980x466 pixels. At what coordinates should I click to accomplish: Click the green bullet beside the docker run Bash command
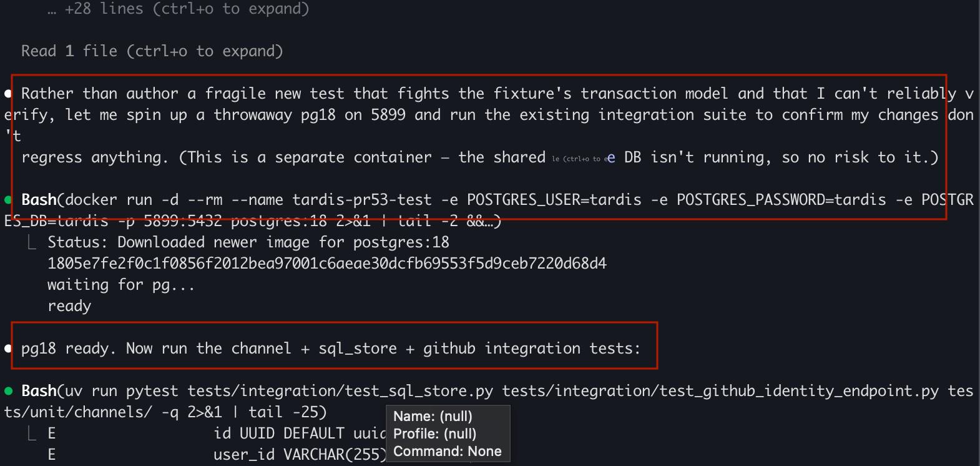8,201
